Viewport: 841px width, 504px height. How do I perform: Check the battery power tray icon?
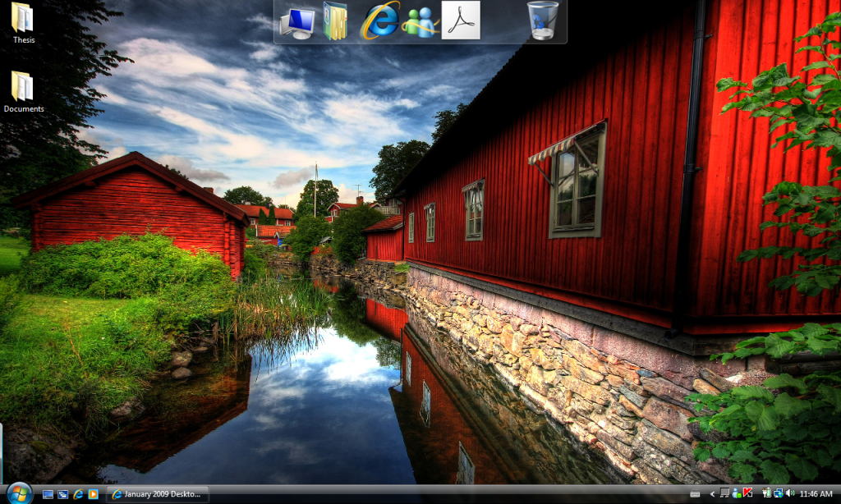tap(766, 493)
